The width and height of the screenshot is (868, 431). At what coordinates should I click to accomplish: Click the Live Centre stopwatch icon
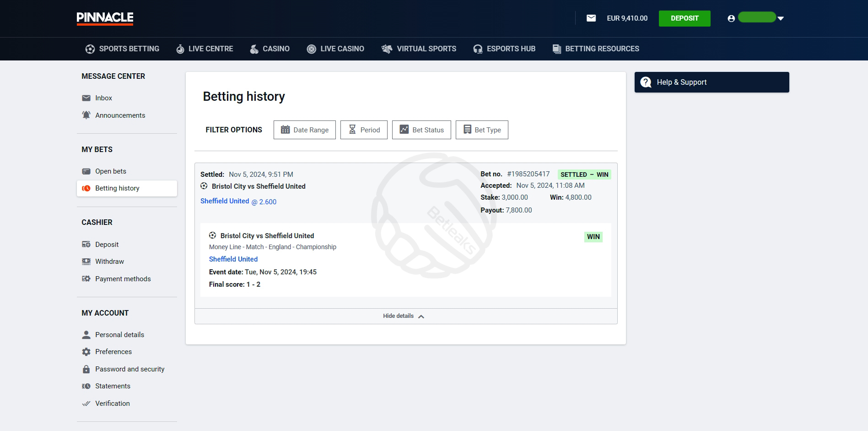tap(180, 49)
